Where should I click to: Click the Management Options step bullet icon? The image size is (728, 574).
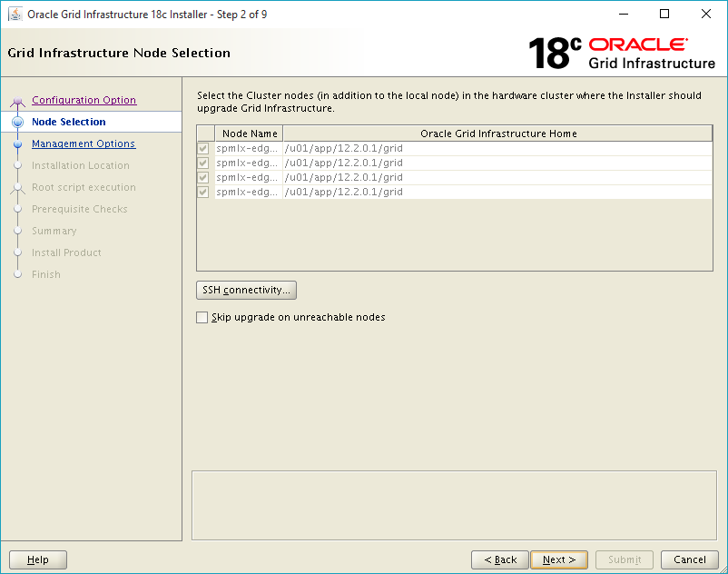tap(17, 144)
